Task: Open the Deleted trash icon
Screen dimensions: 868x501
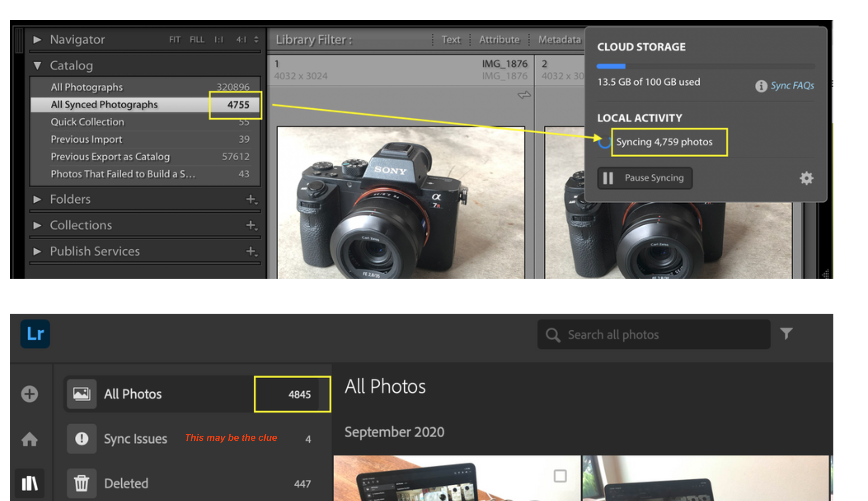Action: (81, 484)
